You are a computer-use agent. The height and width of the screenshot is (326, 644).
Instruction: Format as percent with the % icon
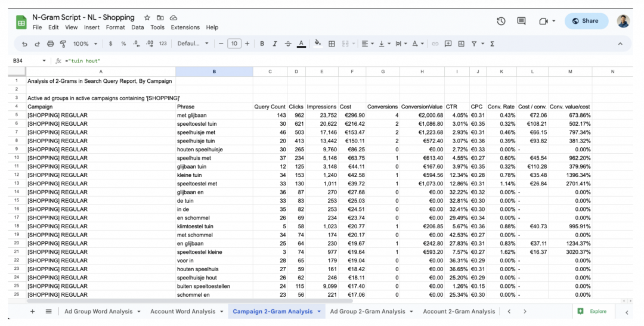(123, 44)
